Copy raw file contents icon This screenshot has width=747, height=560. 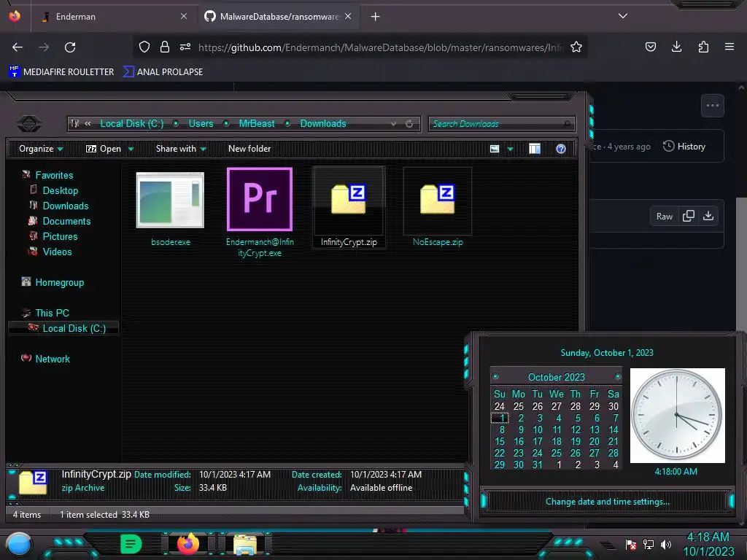coord(688,216)
